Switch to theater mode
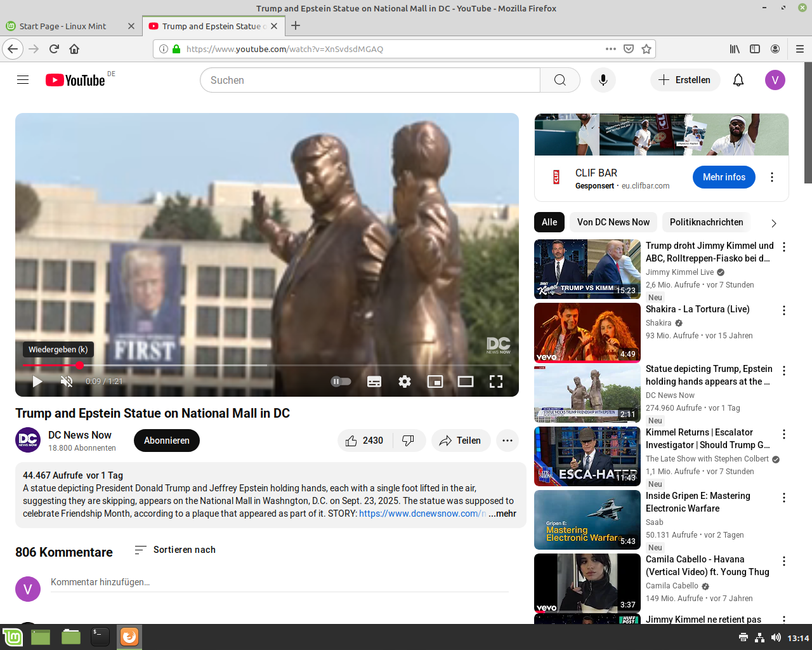The image size is (812, 650). (466, 381)
